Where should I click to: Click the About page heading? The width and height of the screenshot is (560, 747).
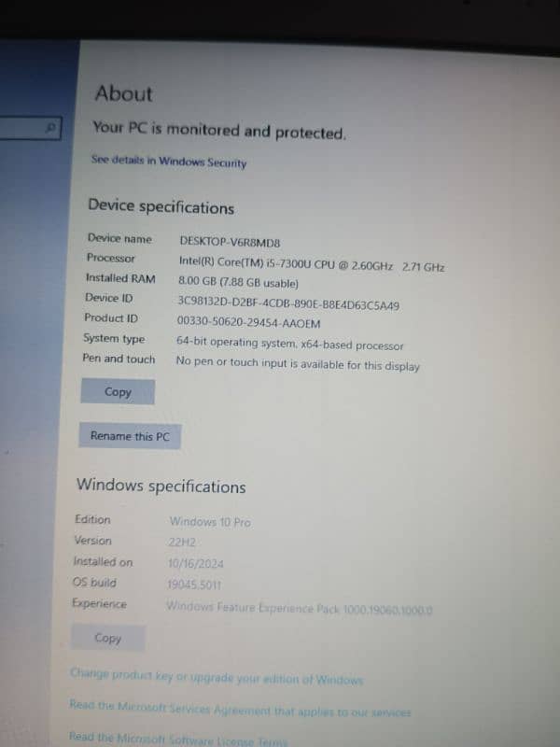click(x=123, y=93)
